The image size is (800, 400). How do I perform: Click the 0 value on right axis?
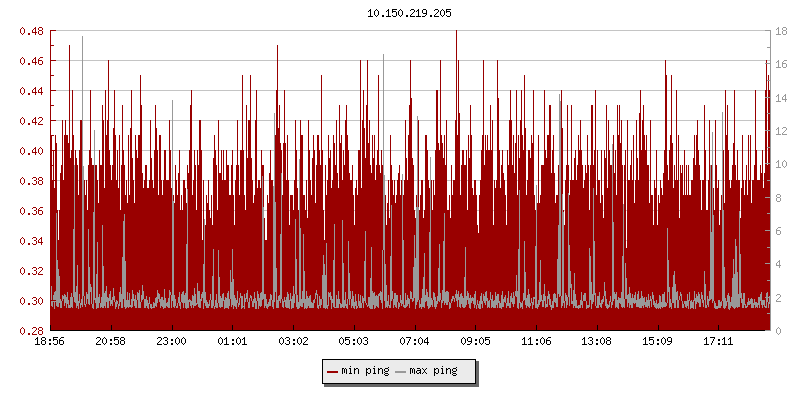777,331
